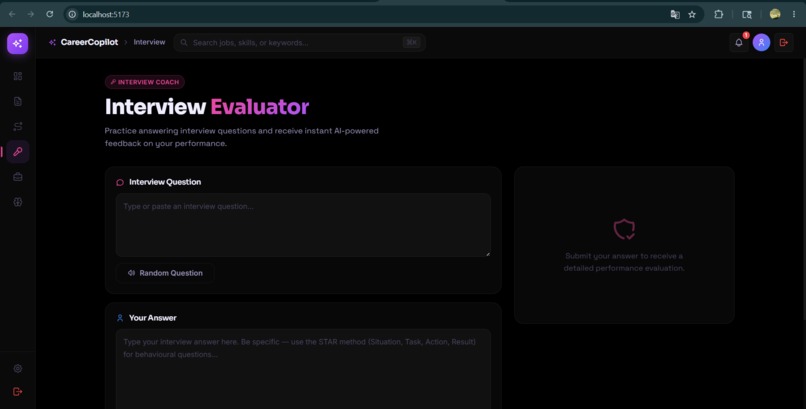
Task: Open the roadmap route icon in sidebar
Action: click(x=18, y=126)
